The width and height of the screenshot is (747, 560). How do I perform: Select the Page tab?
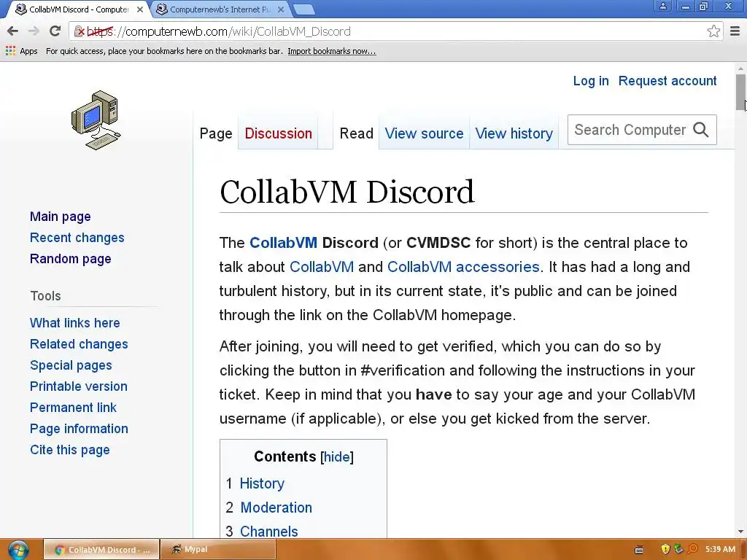pyautogui.click(x=216, y=133)
